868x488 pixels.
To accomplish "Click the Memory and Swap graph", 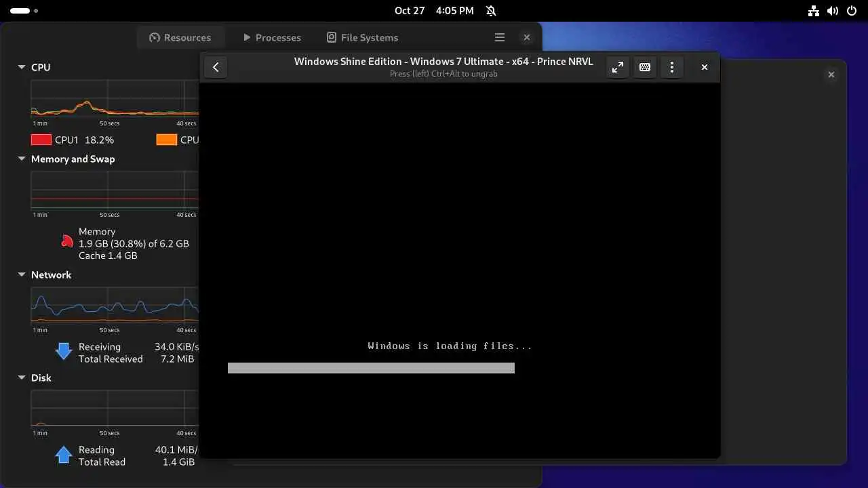I will coord(115,190).
